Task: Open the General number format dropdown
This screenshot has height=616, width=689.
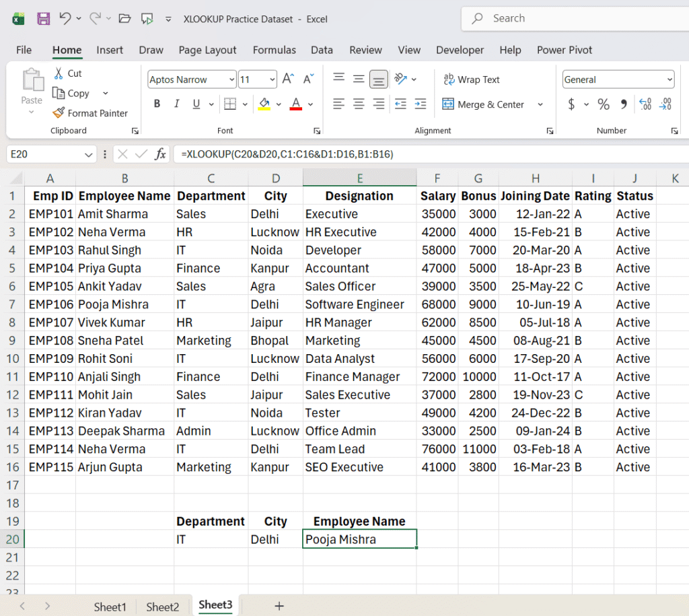Action: 669,79
